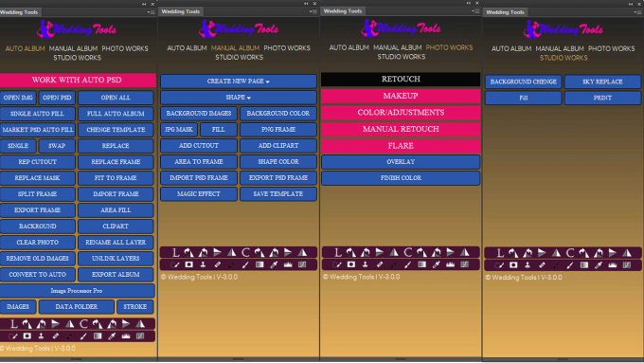
Task: Select the brush tool icon in RETOUCH panel
Action: pyautogui.click(x=408, y=264)
